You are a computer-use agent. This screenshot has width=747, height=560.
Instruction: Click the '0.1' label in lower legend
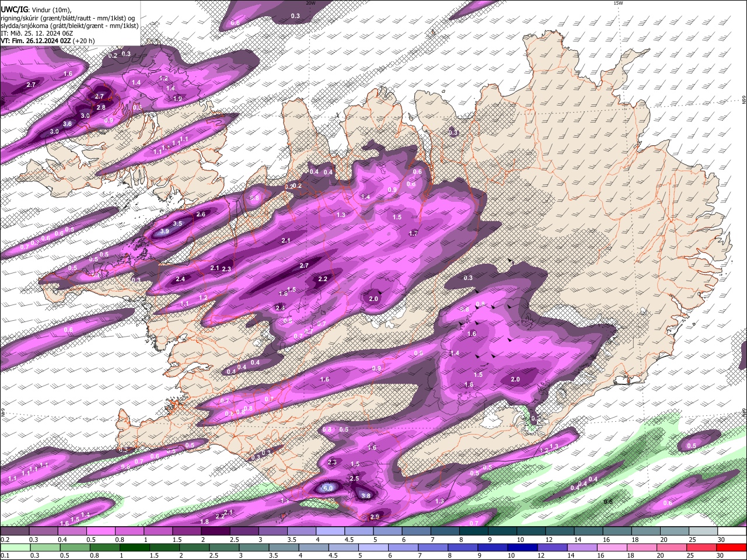point(5,555)
